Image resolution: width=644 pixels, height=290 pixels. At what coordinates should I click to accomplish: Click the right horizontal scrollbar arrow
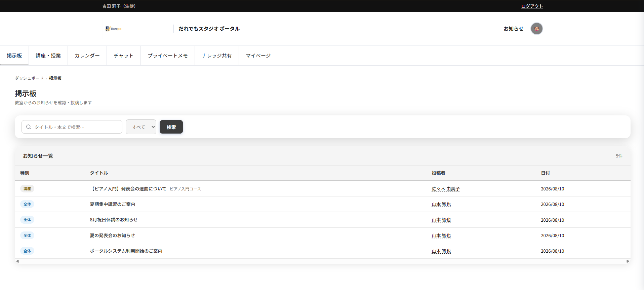pos(628,261)
